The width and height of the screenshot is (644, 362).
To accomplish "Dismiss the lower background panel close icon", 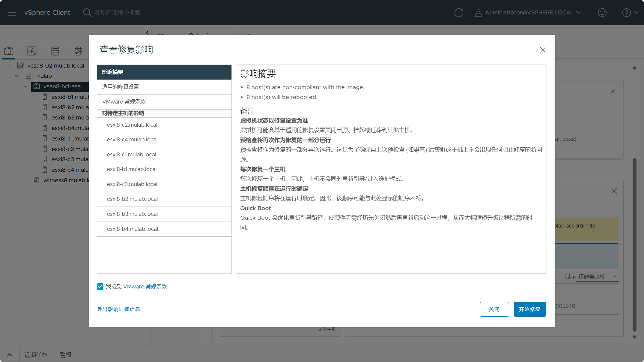I will 614,191.
